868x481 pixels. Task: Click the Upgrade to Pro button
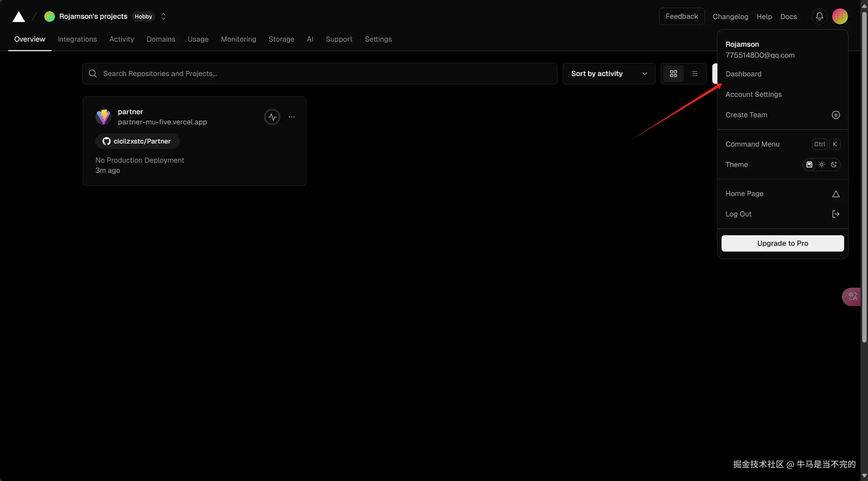(782, 243)
